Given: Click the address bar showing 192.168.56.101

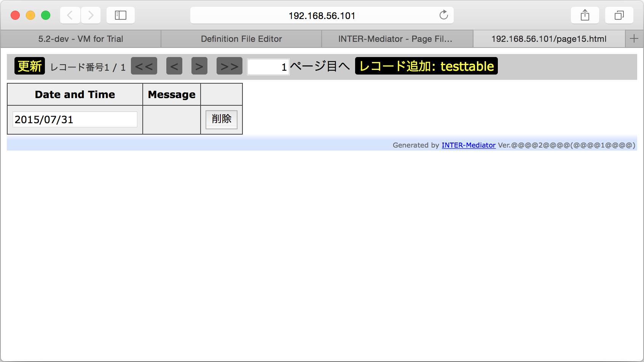Looking at the screenshot, I should [322, 15].
